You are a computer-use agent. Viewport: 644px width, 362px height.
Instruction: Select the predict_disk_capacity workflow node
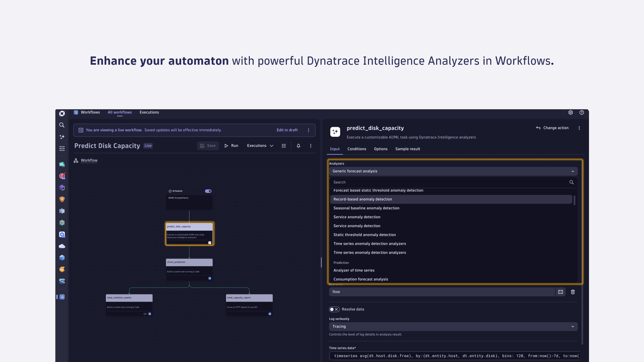coord(189,234)
